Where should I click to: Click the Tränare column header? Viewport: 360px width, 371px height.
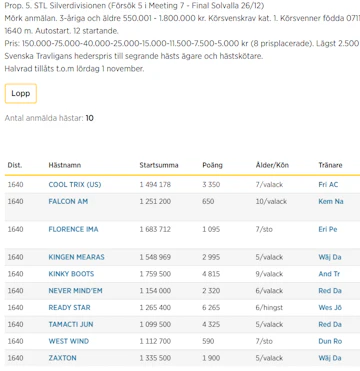(x=330, y=165)
